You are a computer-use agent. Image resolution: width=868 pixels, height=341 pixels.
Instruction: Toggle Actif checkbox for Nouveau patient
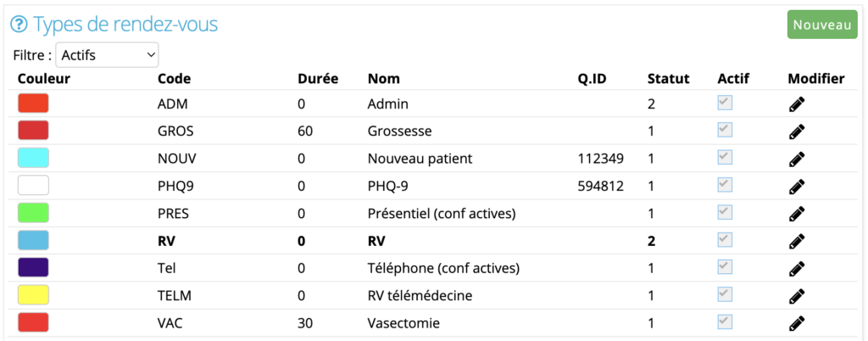(x=725, y=158)
